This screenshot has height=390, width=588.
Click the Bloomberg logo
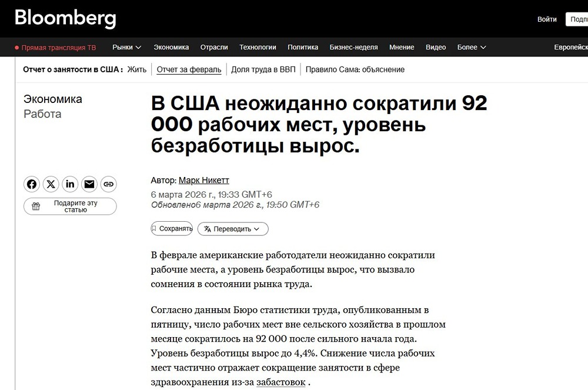pos(66,18)
